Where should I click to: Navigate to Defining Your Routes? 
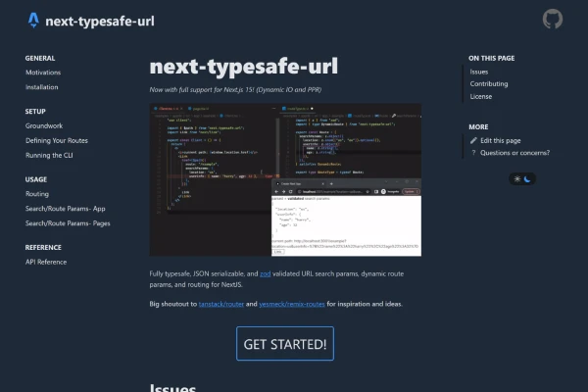(57, 141)
